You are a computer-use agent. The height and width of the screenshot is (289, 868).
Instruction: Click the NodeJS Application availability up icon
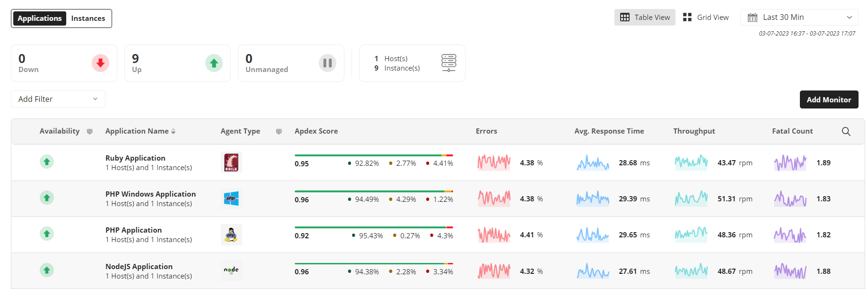point(47,270)
